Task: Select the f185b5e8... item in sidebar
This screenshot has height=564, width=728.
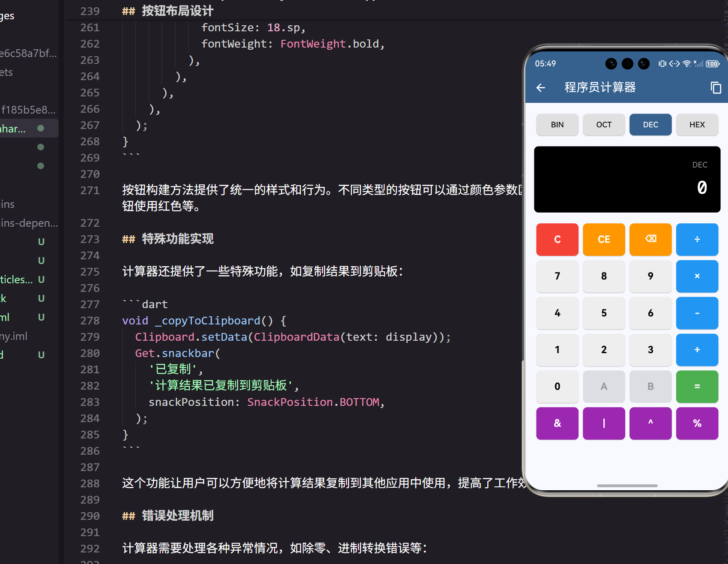Action: point(28,110)
